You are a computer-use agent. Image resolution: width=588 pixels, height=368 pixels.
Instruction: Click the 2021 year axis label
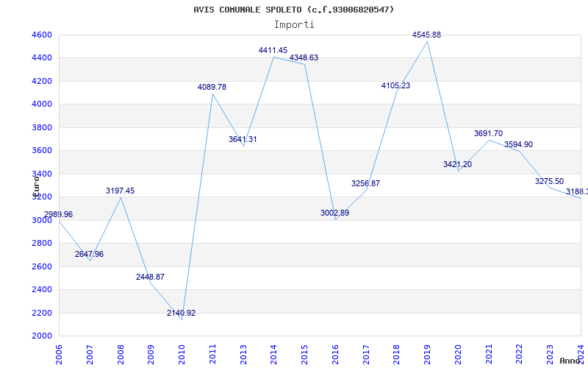coord(489,355)
